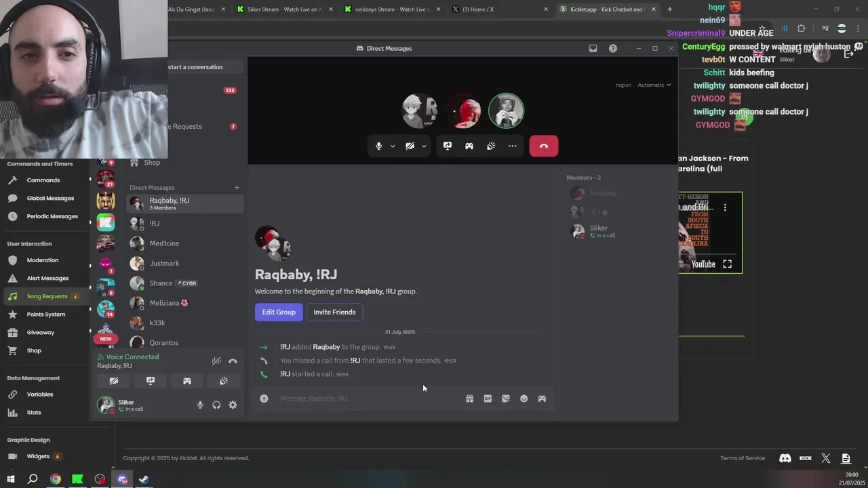Open microphone options chevron in call
Viewport: 868px width, 488px height.
click(x=392, y=146)
